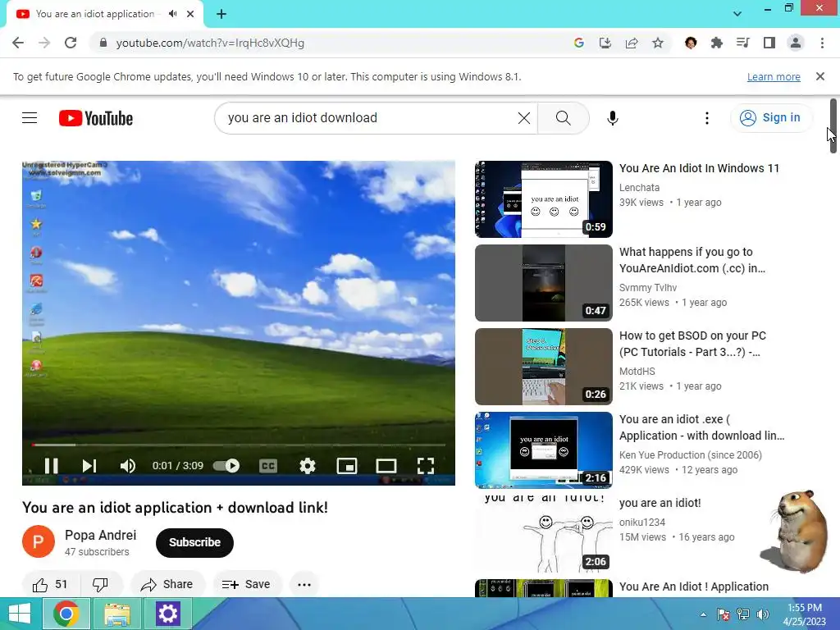840x630 pixels.
Task: Toggle closed captions (CC) button
Action: tap(268, 466)
